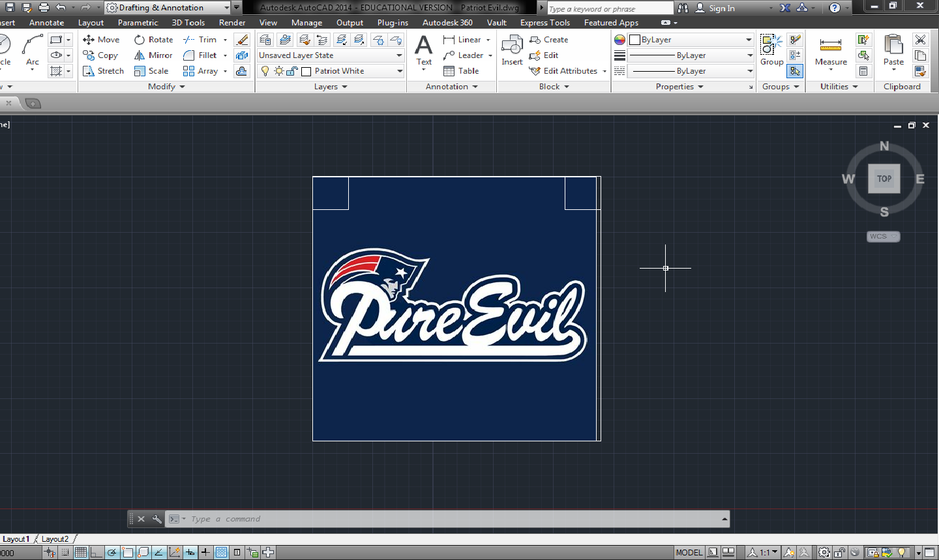Open the Drafting & Annotation workspace dropdown
The width and height of the screenshot is (939, 560).
168,8
